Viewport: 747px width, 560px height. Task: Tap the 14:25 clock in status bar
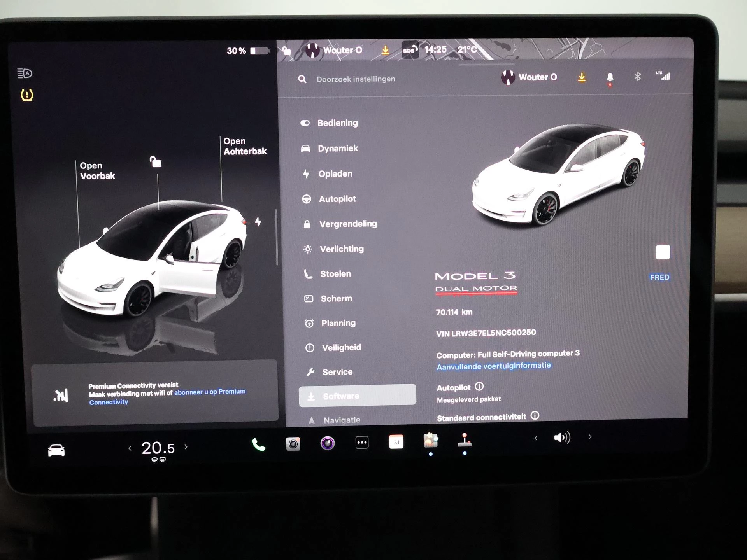tap(435, 49)
